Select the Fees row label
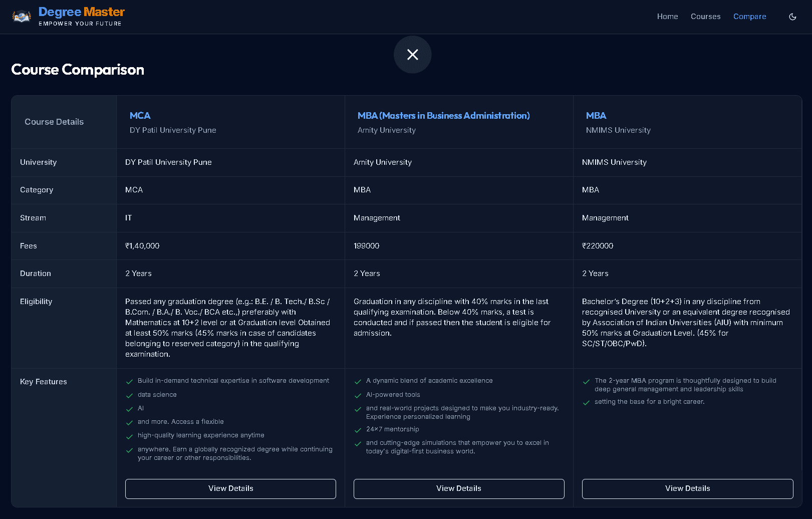 29,246
